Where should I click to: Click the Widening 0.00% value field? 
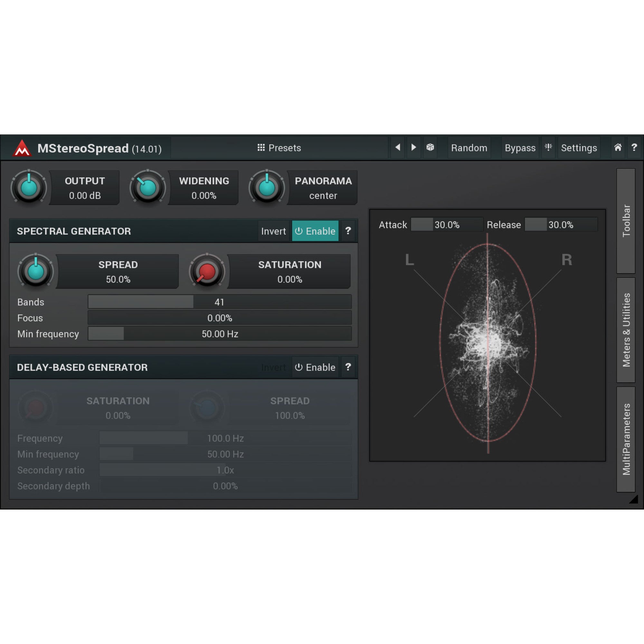point(204,188)
